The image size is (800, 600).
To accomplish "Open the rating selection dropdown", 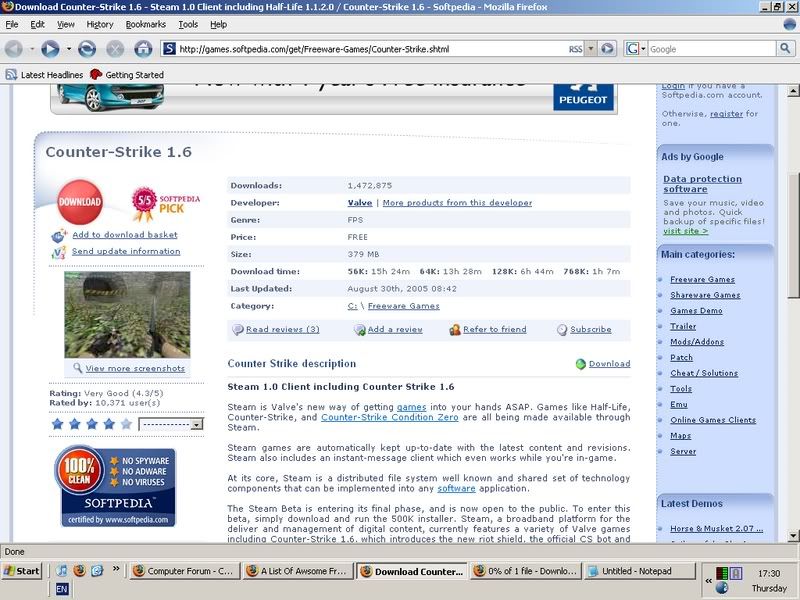I will [x=171, y=424].
